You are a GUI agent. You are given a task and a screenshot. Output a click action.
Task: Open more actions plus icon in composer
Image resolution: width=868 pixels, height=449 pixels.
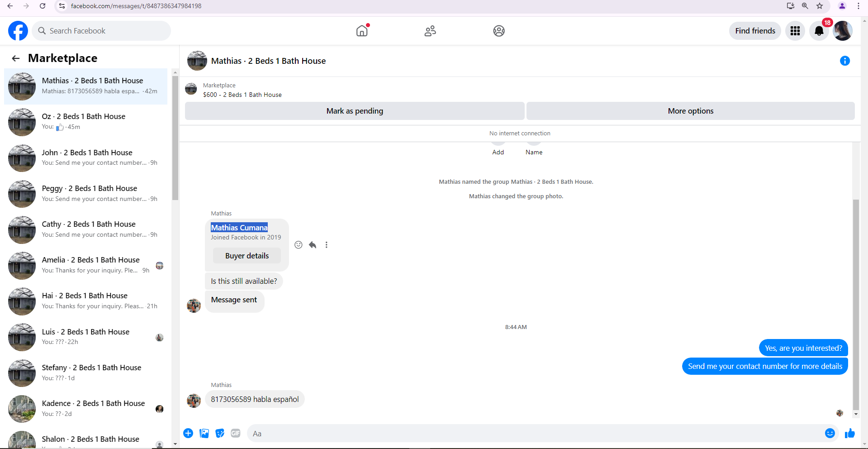click(188, 434)
